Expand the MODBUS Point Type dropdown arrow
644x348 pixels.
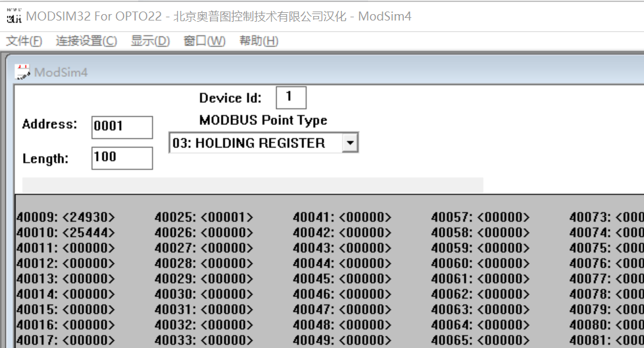point(350,143)
